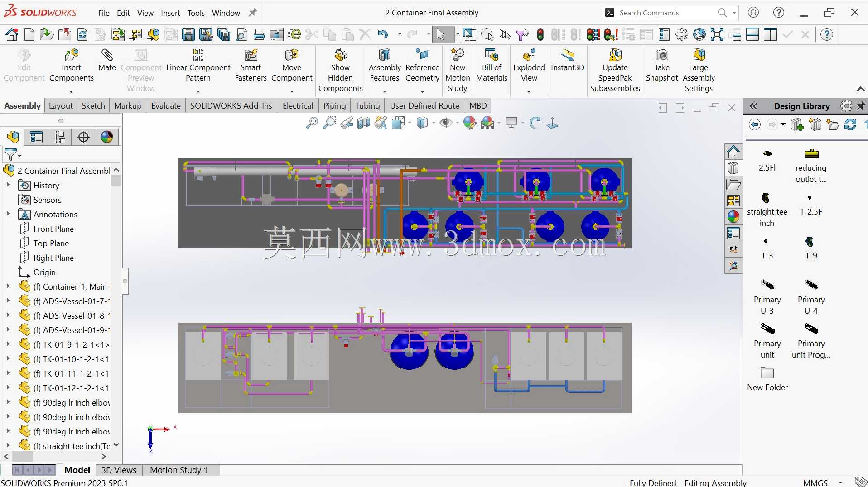Open ConfigurationManager tab icon
Viewport: 868px width, 487px height.
tap(60, 137)
